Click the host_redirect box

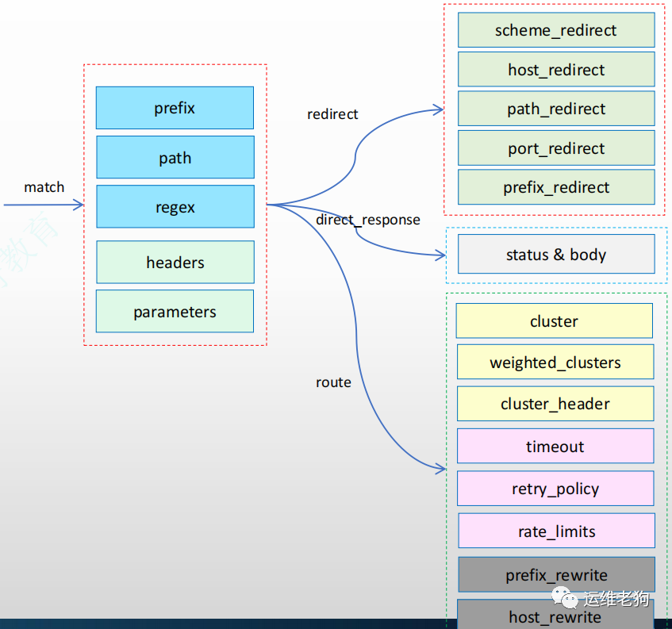(x=556, y=70)
